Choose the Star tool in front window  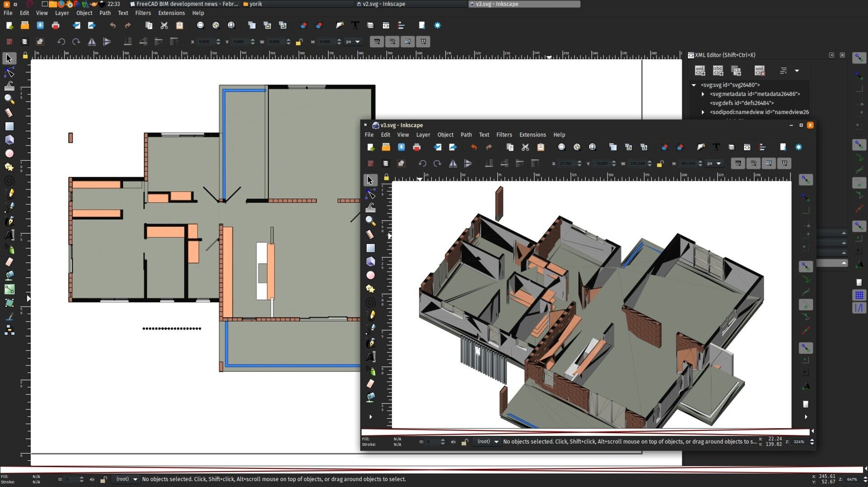pos(370,288)
